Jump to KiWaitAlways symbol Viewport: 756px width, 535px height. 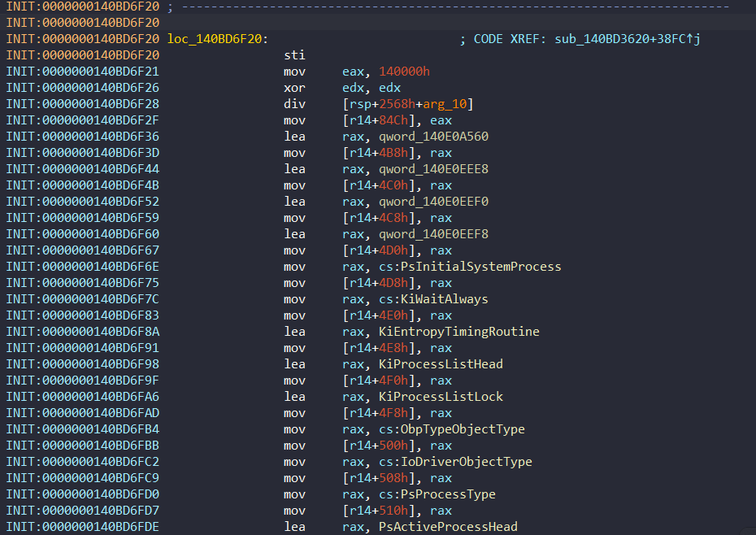tap(444, 299)
